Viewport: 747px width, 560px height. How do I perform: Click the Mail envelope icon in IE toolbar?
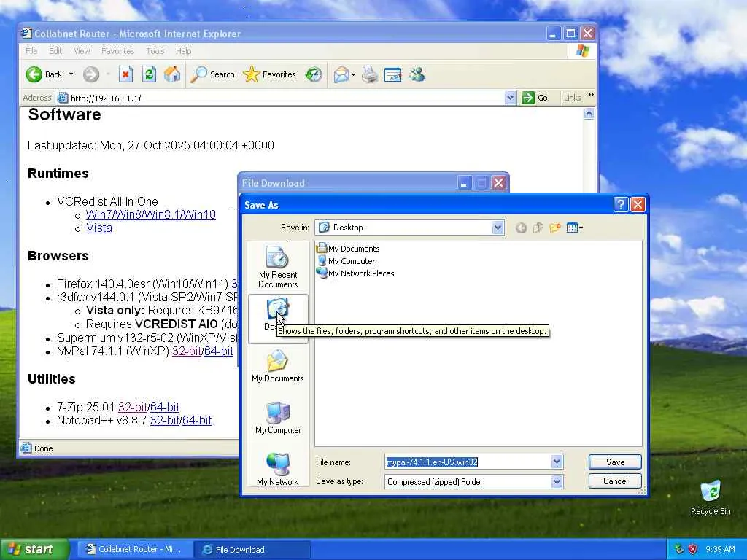[341, 74]
